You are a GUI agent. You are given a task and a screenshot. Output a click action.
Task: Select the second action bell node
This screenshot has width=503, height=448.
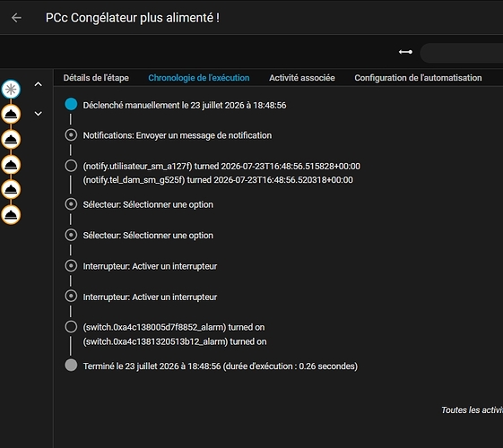click(x=11, y=140)
